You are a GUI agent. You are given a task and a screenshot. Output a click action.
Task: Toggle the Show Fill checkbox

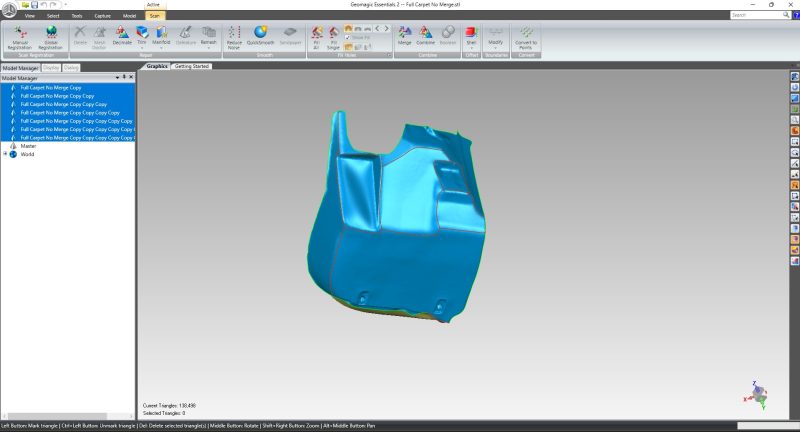pos(347,38)
